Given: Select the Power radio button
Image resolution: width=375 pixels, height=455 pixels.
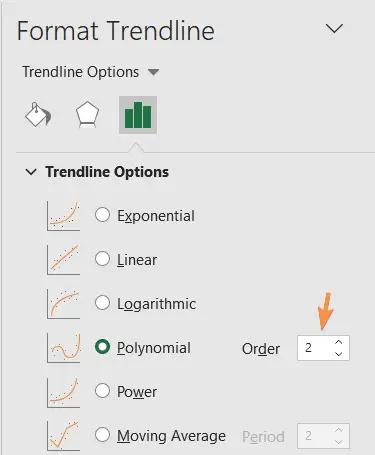Looking at the screenshot, I should 102,390.
